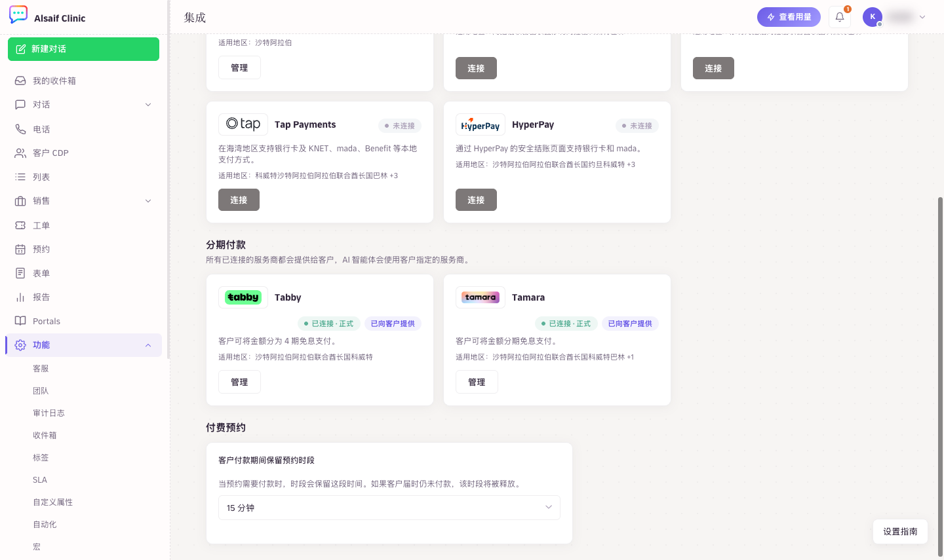The height and width of the screenshot is (560, 944).
Task: Click 查看用量 button
Action: (x=789, y=17)
